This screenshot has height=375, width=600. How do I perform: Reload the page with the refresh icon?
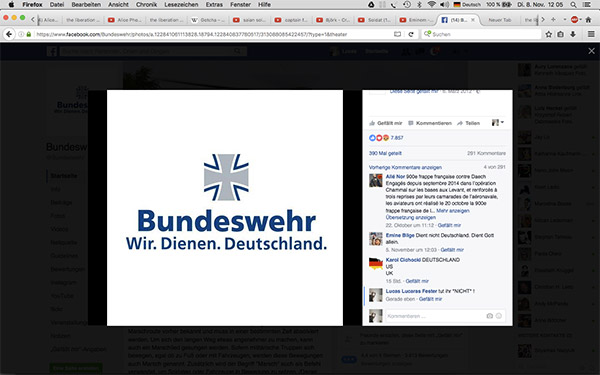(x=411, y=34)
